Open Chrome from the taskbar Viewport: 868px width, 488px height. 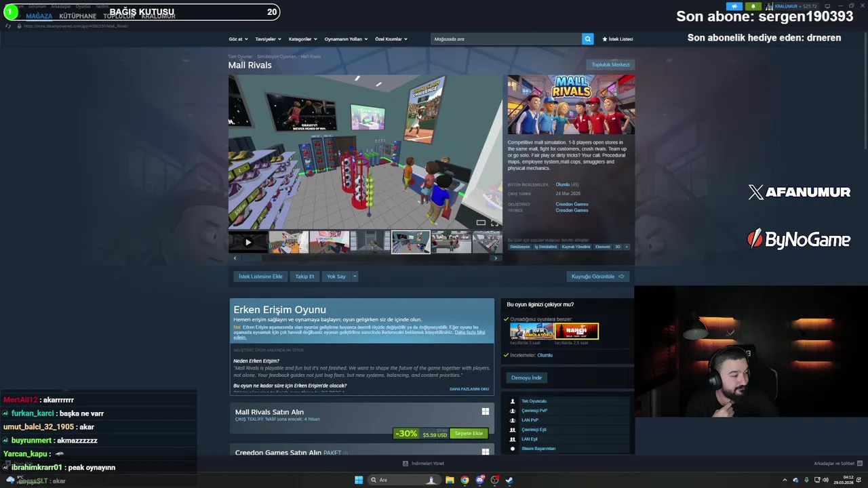pyautogui.click(x=465, y=480)
